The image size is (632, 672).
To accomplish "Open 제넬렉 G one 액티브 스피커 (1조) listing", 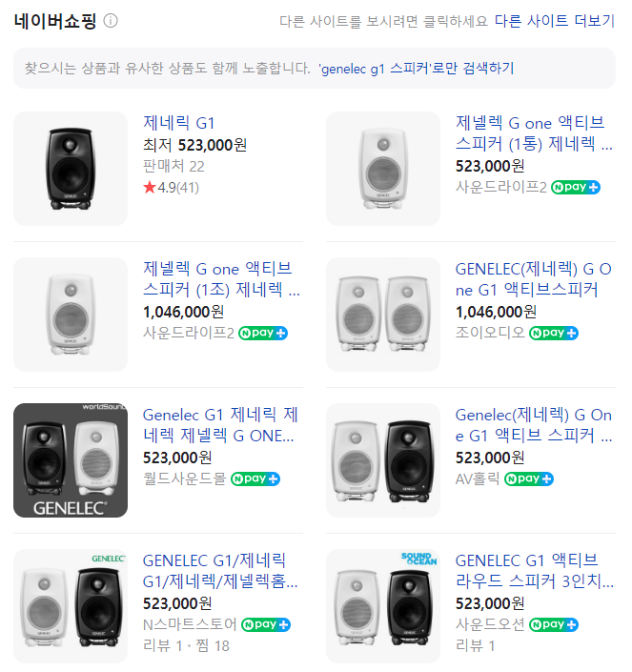I will point(219,278).
